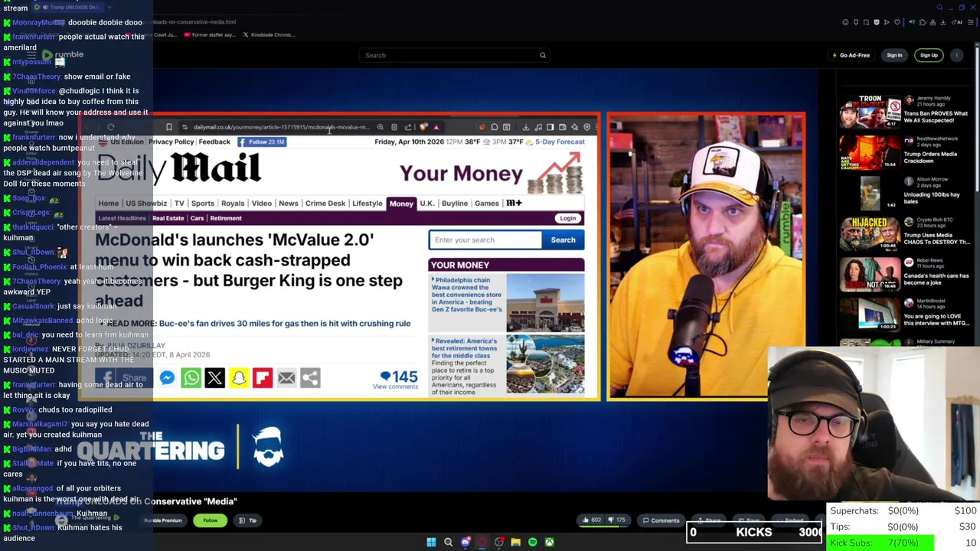Select the Money tab on Daily Mail
This screenshot has width=980, height=551.
[x=401, y=204]
